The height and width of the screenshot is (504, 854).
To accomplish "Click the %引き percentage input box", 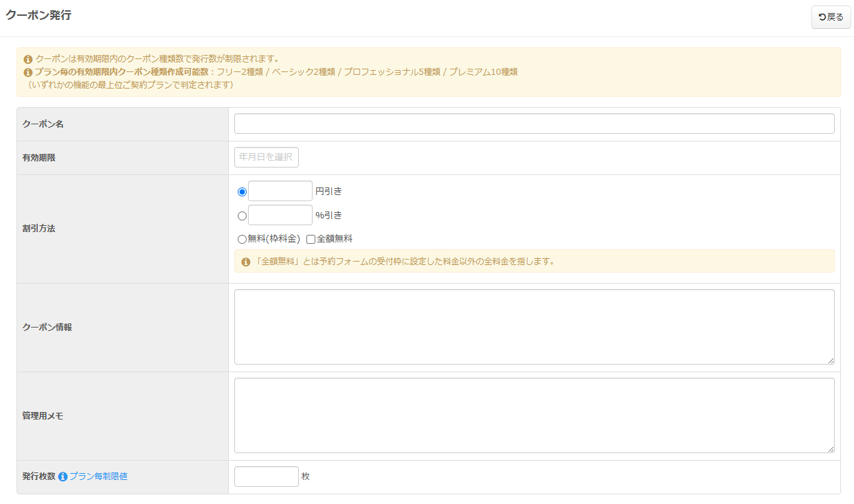I will [x=280, y=215].
